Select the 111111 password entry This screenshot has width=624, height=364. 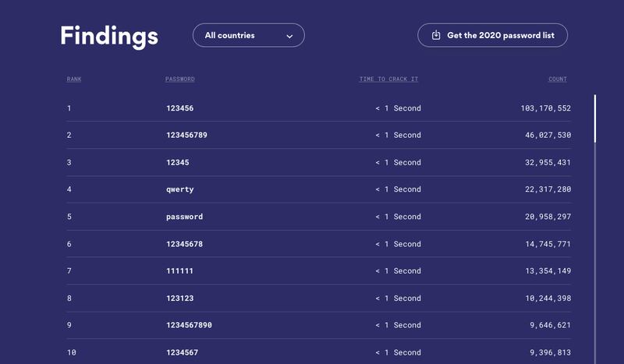click(x=179, y=271)
